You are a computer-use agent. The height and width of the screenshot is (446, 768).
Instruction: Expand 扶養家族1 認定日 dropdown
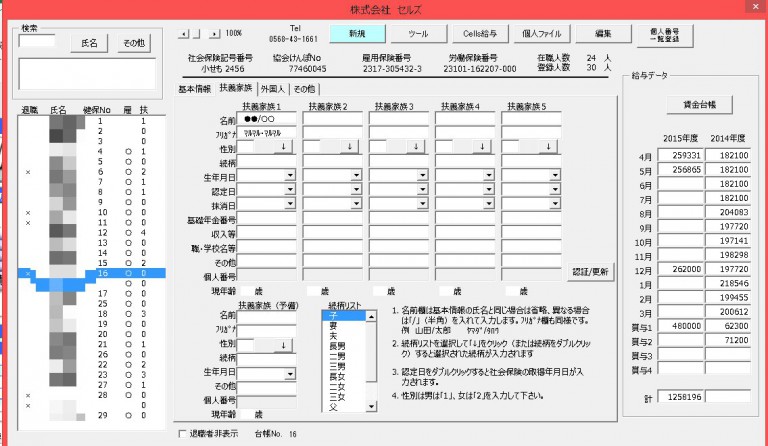click(x=290, y=189)
